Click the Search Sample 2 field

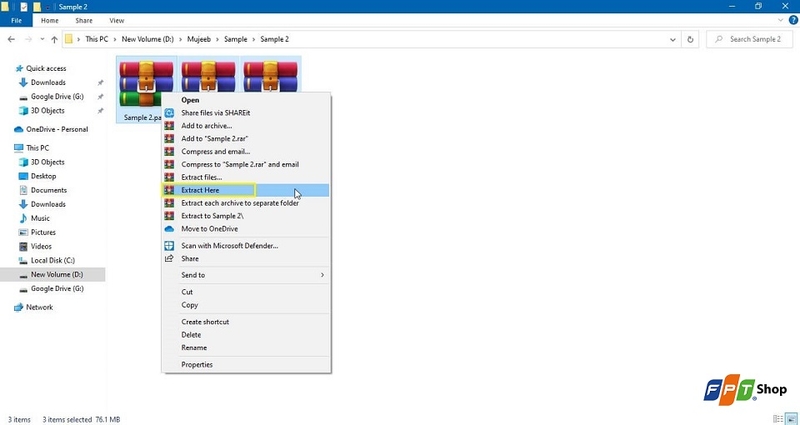(x=749, y=39)
